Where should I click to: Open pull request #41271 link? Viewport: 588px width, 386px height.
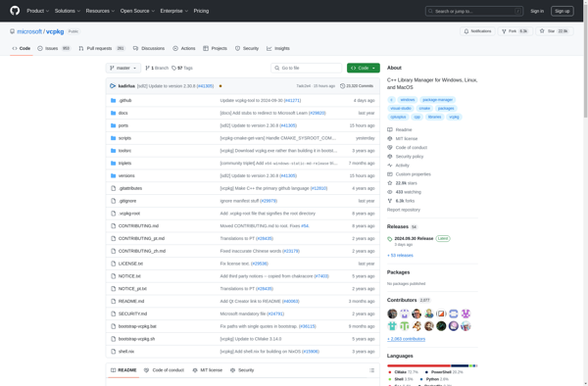(x=292, y=101)
